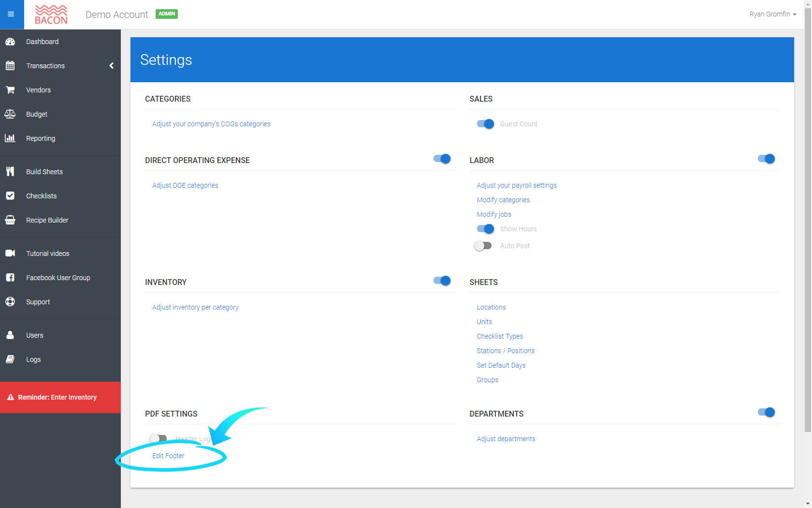Click the Reminder: Enter Inventory banner
812x508 pixels.
coord(60,397)
